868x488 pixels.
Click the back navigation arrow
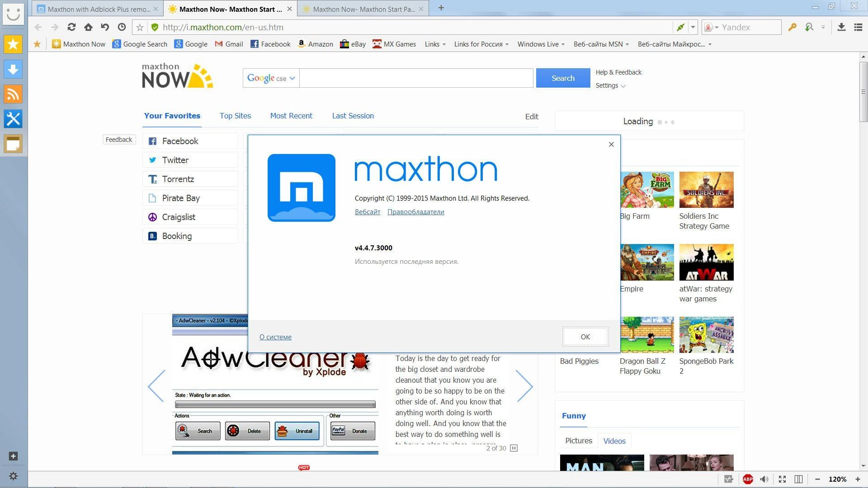[38, 27]
